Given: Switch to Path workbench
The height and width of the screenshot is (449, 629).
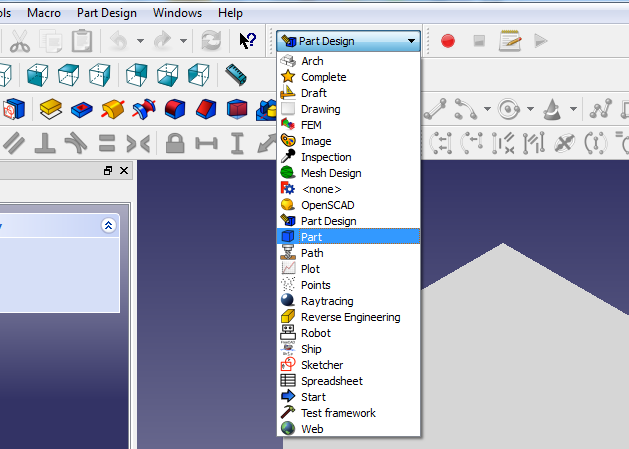Looking at the screenshot, I should point(348,253).
